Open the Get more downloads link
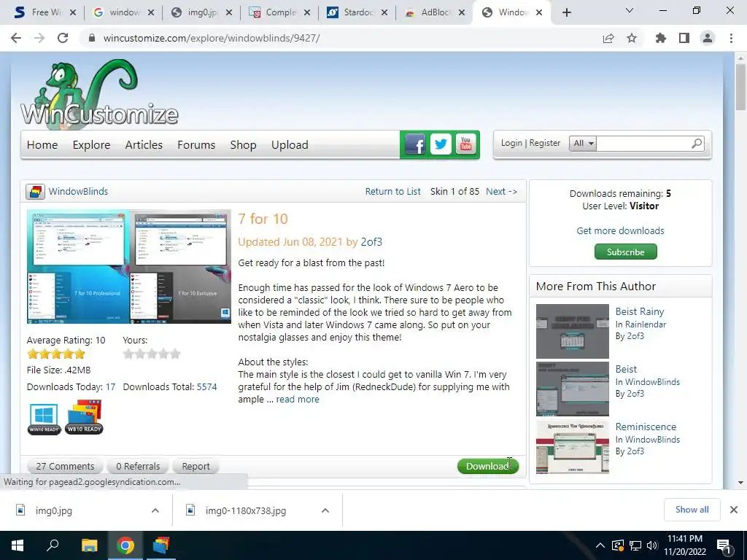The height and width of the screenshot is (560, 747). [x=620, y=230]
